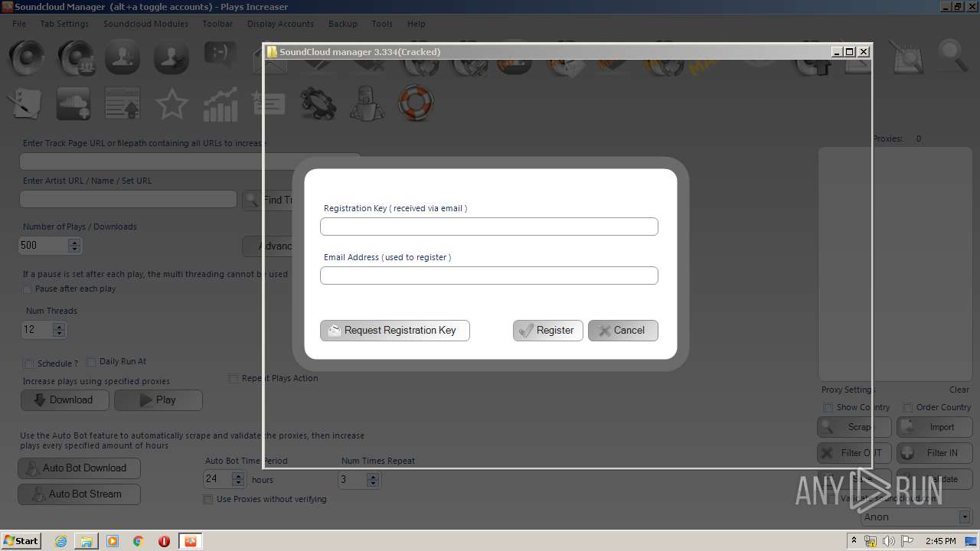
Task: Click the SoundCloud cloud download icon
Action: pos(73,104)
